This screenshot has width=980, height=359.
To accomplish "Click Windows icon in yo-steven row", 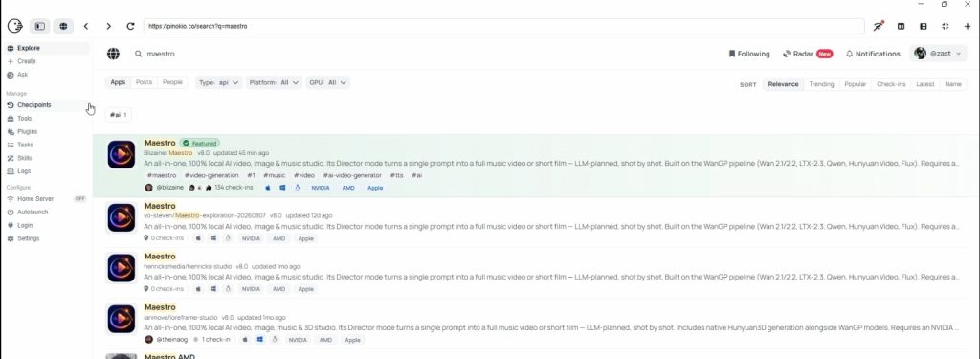I will click(213, 238).
